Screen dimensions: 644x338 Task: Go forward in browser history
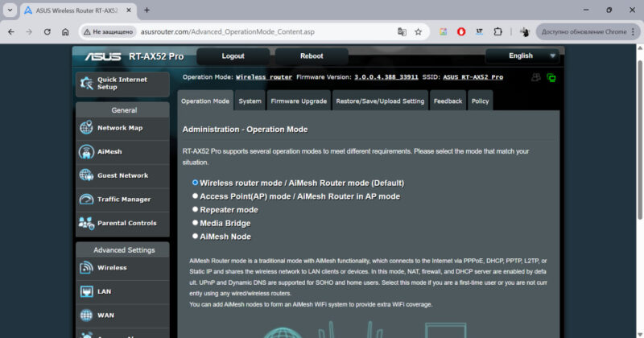tap(29, 31)
